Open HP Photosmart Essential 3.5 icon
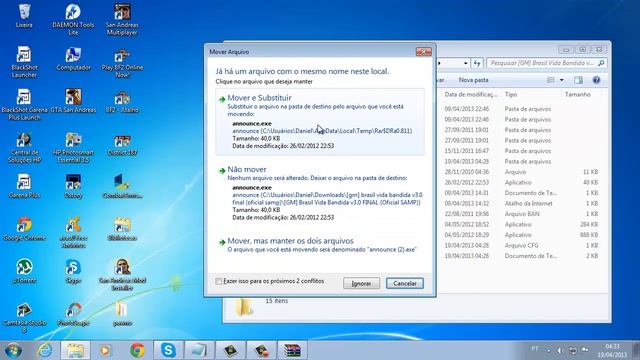The width and height of the screenshot is (640, 360). (73, 147)
